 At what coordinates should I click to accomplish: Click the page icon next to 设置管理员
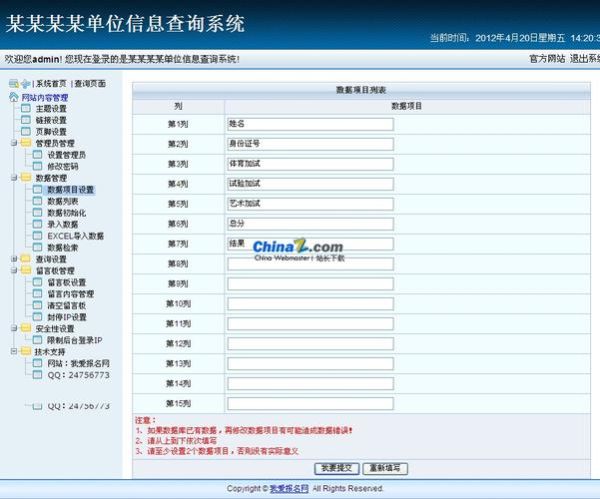(38, 155)
